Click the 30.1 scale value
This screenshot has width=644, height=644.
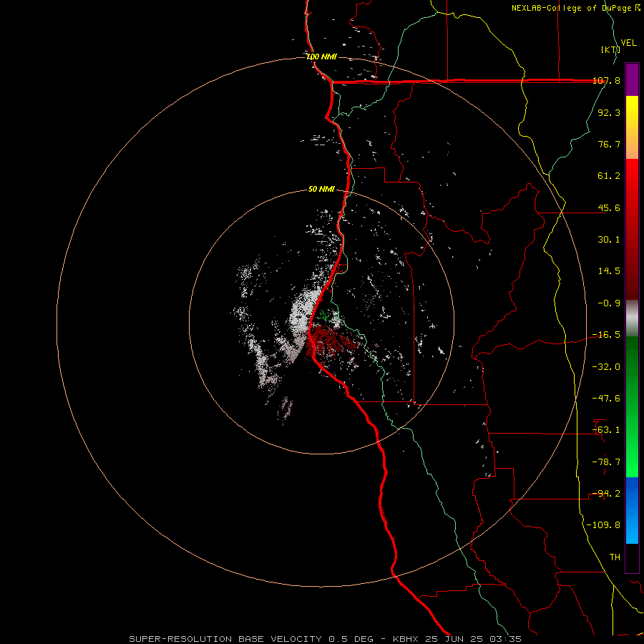[609, 240]
